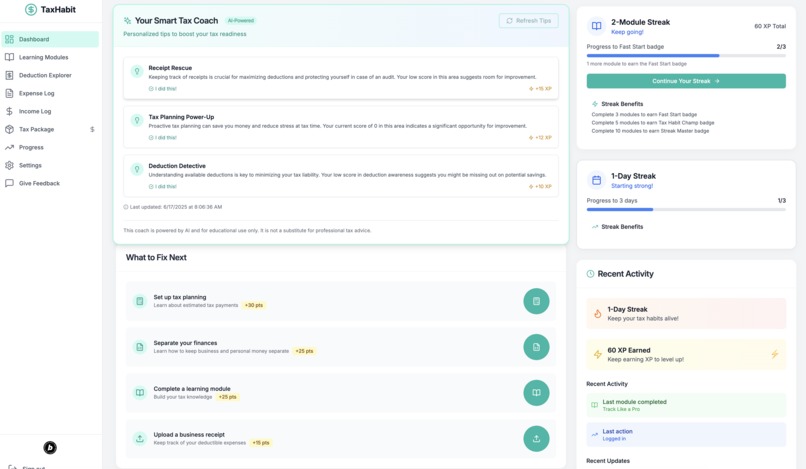Mark Receipt Rescue as 'I did this!'

click(162, 88)
